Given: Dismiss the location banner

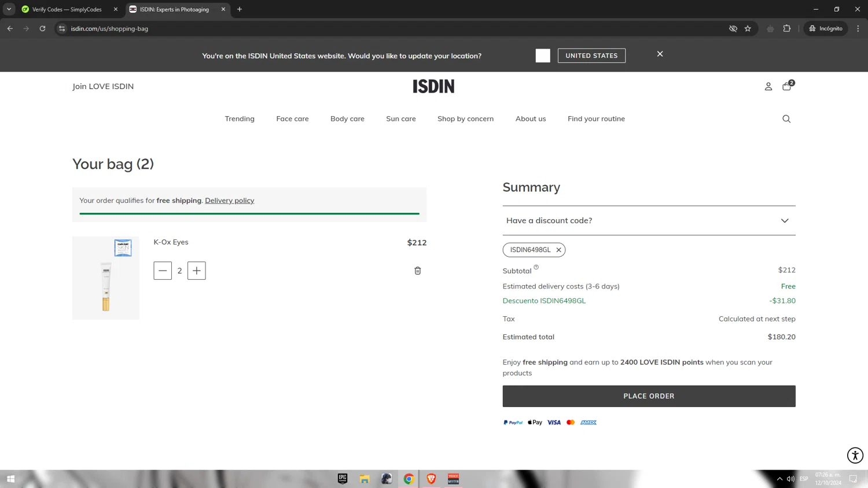Looking at the screenshot, I should pyautogui.click(x=660, y=54).
